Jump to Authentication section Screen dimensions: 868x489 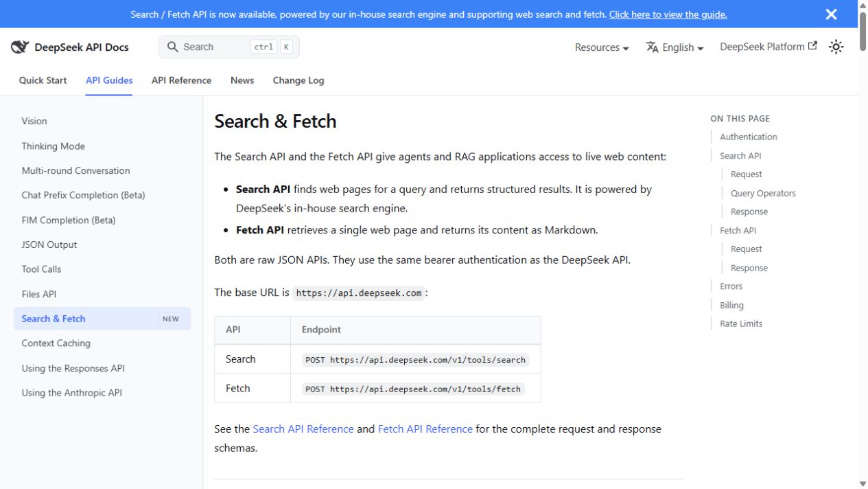point(748,137)
